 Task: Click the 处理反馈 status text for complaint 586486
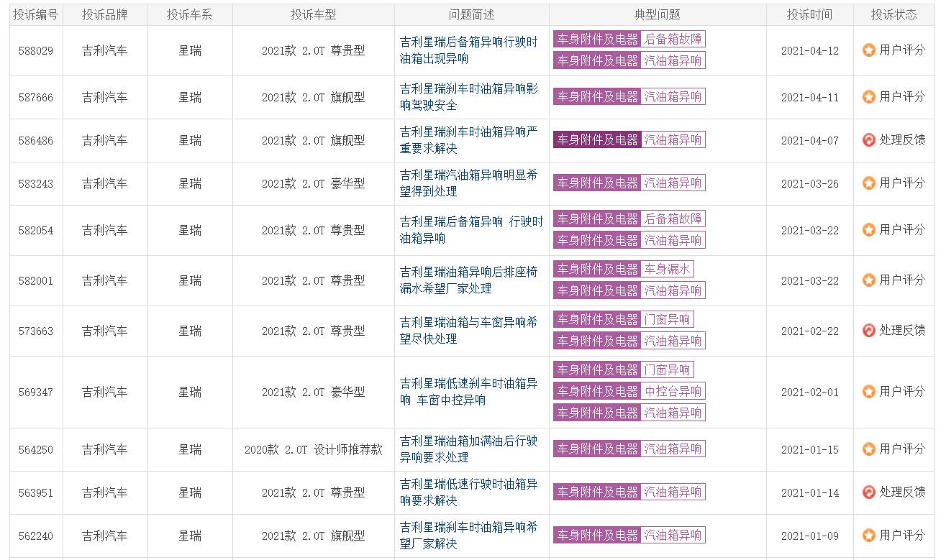[x=902, y=140]
